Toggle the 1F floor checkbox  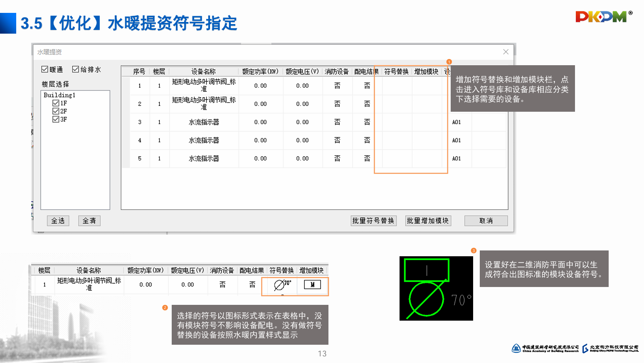(56, 103)
